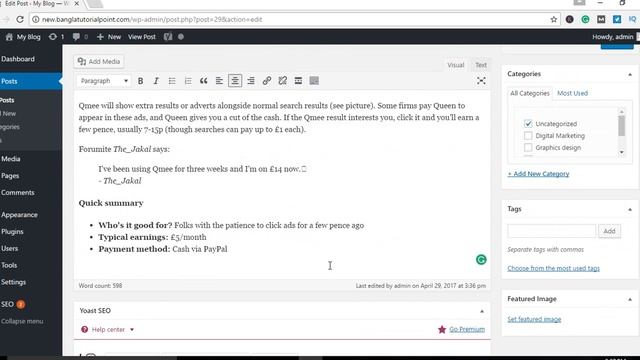Insert Read More tag

[x=298, y=81]
